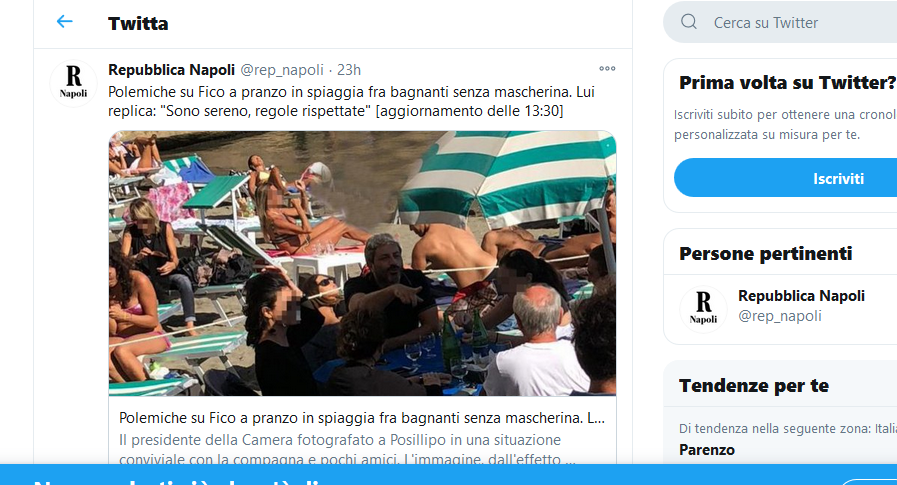The image size is (897, 485).
Task: Open the Repubblica Napoli author name link
Action: pyautogui.click(x=172, y=70)
